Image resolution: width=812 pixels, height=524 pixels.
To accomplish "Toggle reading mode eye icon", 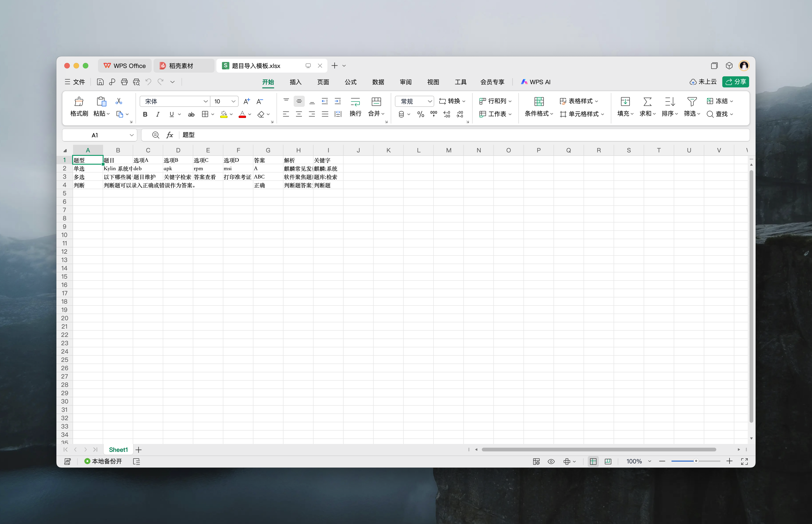I will pos(551,462).
